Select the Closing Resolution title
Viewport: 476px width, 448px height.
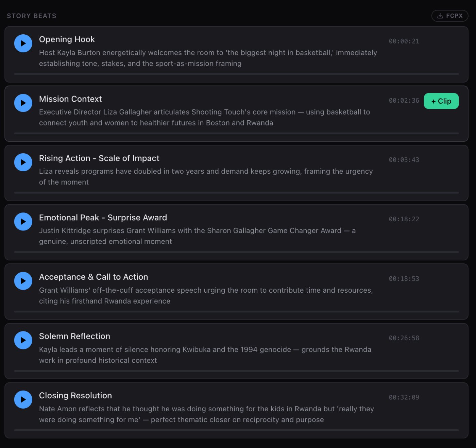coord(75,396)
